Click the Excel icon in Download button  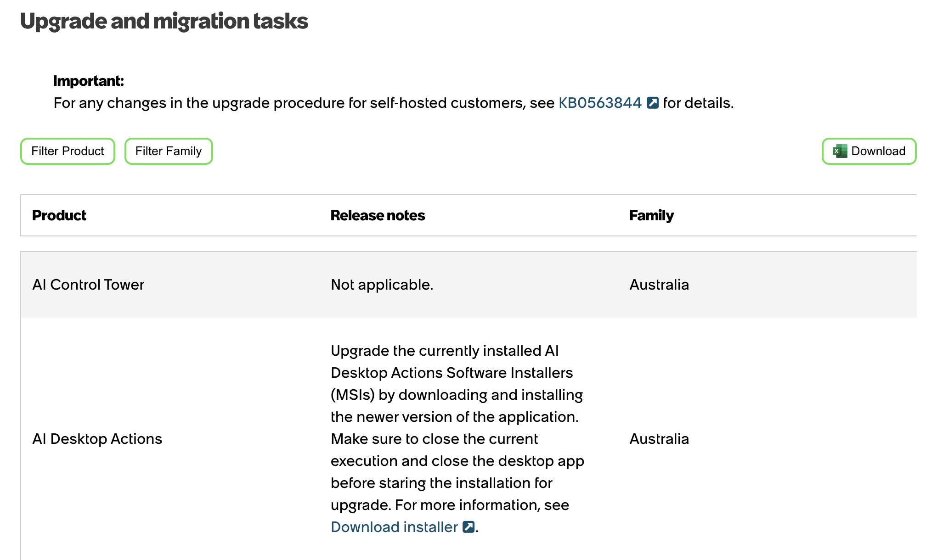[x=840, y=151]
